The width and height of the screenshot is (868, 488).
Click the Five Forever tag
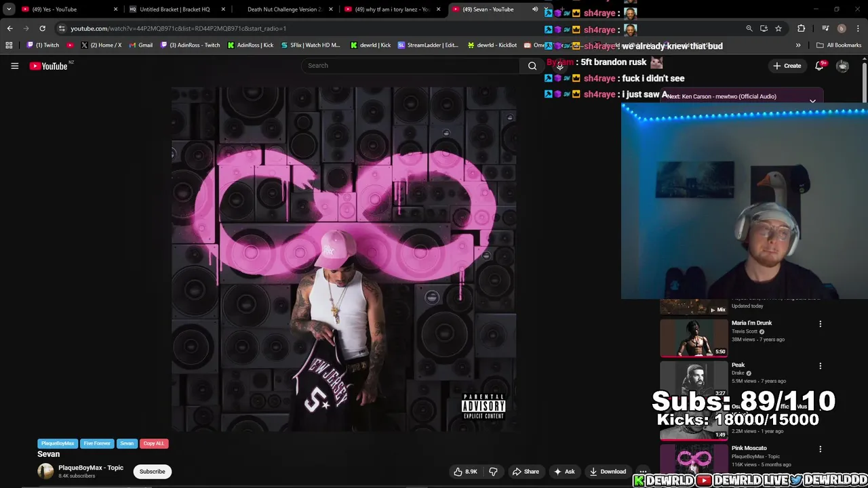[97, 443]
